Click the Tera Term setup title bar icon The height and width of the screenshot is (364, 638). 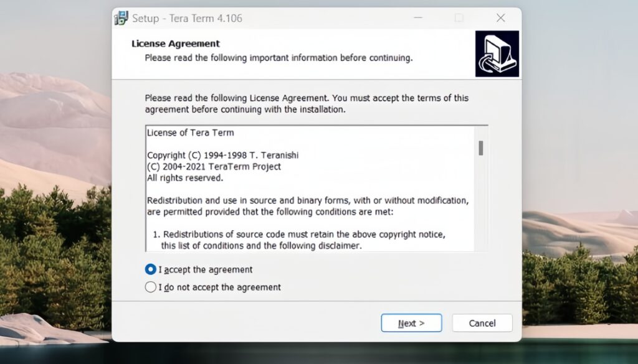tap(121, 18)
